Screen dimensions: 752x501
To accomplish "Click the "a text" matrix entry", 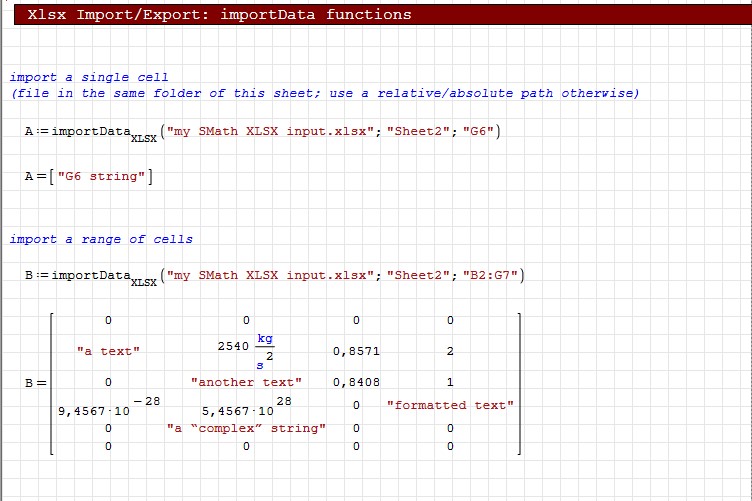I will pyautogui.click(x=108, y=351).
